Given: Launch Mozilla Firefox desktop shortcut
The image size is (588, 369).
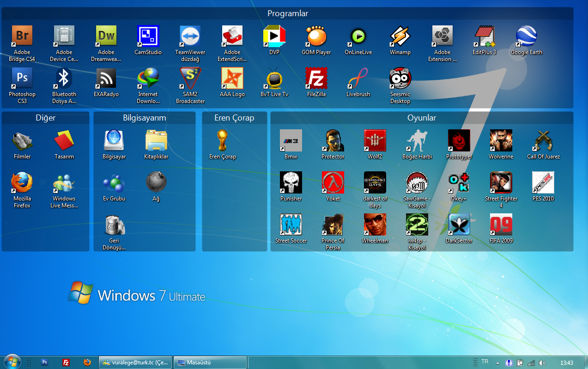Looking at the screenshot, I should point(22,182).
